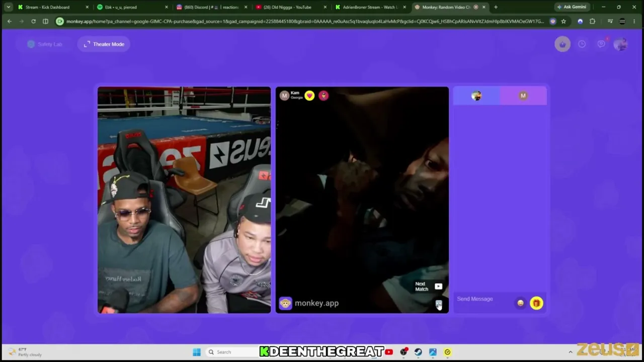
Task: Select your own avatar tab in chat panel
Action: coord(476,96)
